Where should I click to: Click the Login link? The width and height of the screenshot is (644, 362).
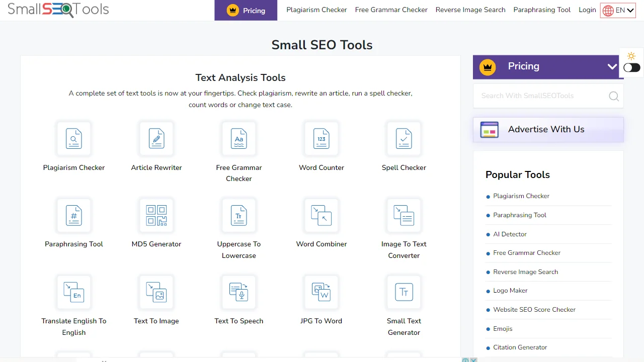click(x=587, y=10)
